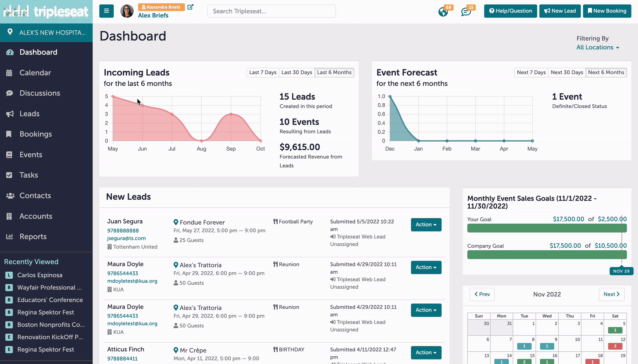Go to Leads via the megaphone icon
Viewport: 638px width, 364px height.
click(10, 114)
